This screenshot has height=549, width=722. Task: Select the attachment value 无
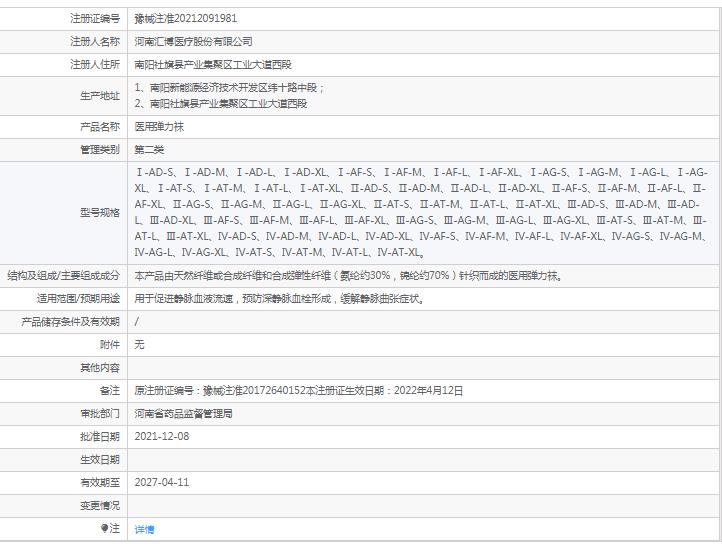[x=140, y=345]
